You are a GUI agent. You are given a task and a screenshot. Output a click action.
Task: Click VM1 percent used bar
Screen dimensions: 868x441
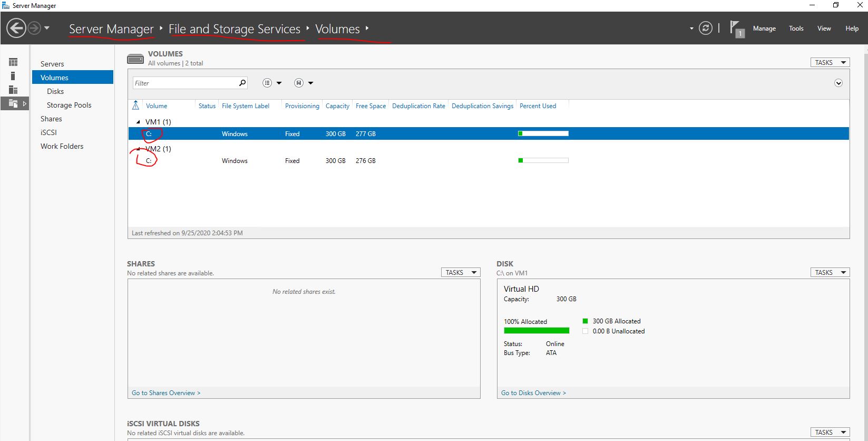point(543,133)
